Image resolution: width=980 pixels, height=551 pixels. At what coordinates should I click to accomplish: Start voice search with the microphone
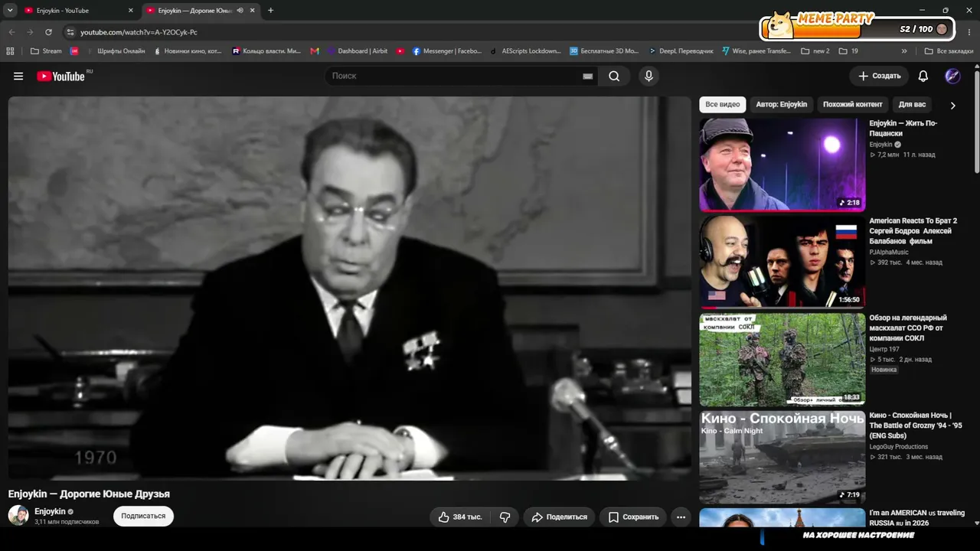click(x=648, y=76)
